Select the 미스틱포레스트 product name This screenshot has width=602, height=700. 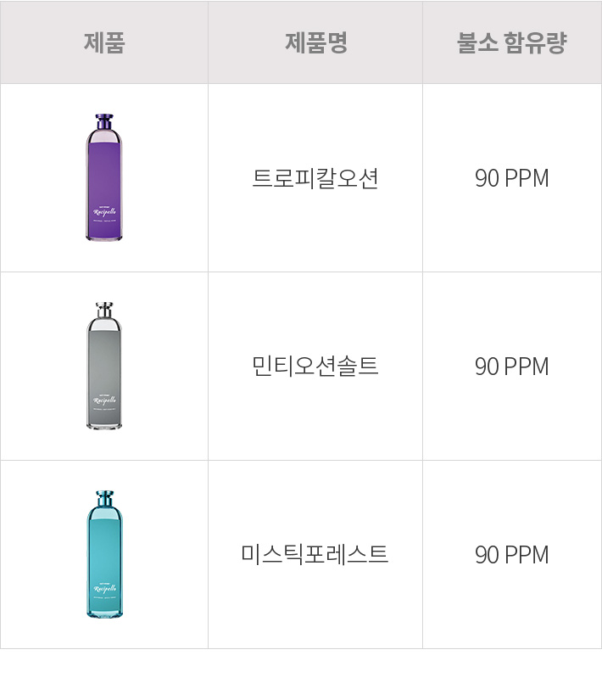pos(315,554)
